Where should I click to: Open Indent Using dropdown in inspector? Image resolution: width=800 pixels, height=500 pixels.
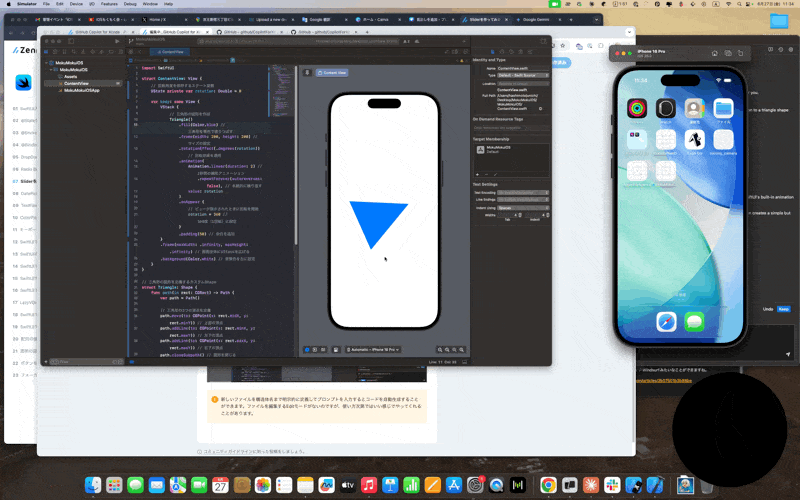pos(523,208)
